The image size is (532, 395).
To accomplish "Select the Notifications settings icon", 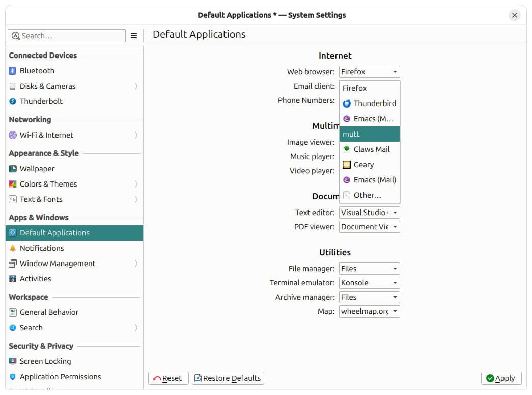I will [x=13, y=248].
